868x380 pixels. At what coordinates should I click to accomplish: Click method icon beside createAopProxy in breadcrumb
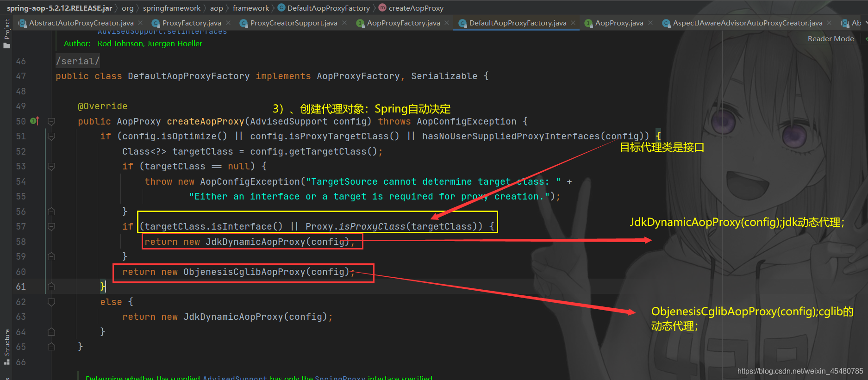click(x=382, y=8)
